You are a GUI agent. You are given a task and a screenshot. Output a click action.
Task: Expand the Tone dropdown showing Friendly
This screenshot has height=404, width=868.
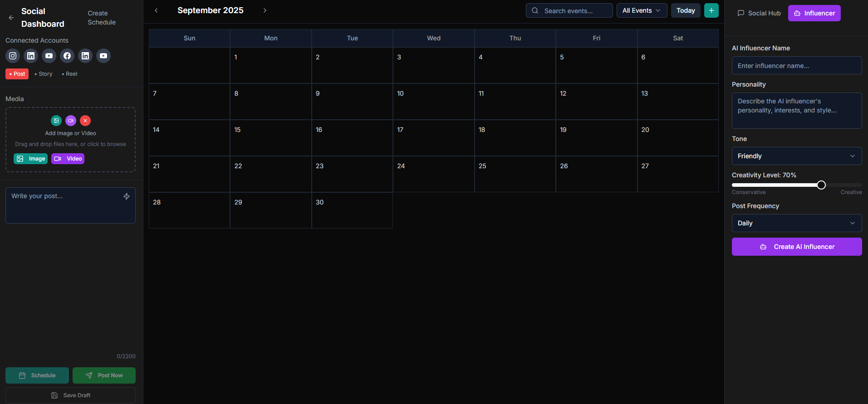pos(796,156)
